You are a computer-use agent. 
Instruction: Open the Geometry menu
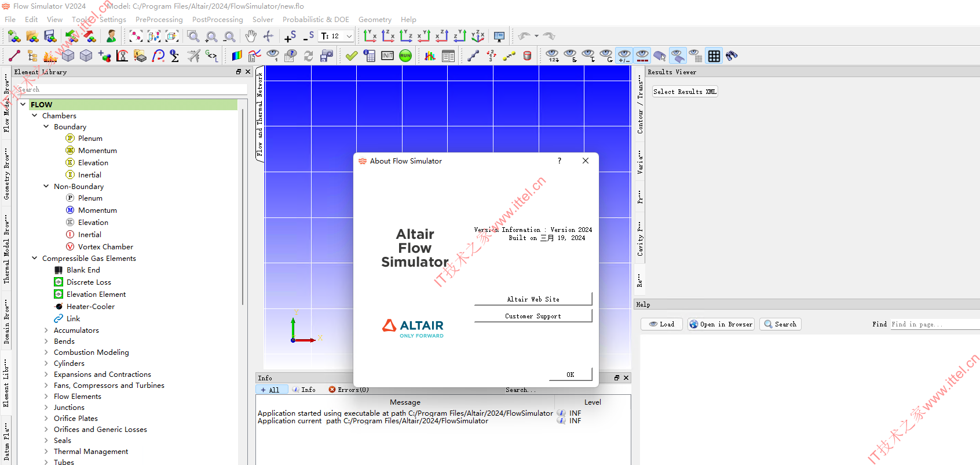point(375,19)
